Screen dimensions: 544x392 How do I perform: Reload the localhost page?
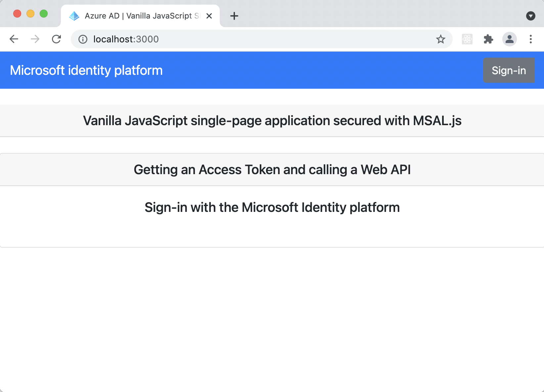click(x=57, y=39)
